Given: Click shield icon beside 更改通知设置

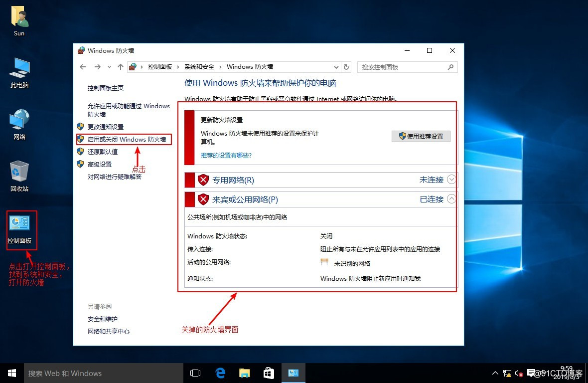Looking at the screenshot, I should (80, 126).
